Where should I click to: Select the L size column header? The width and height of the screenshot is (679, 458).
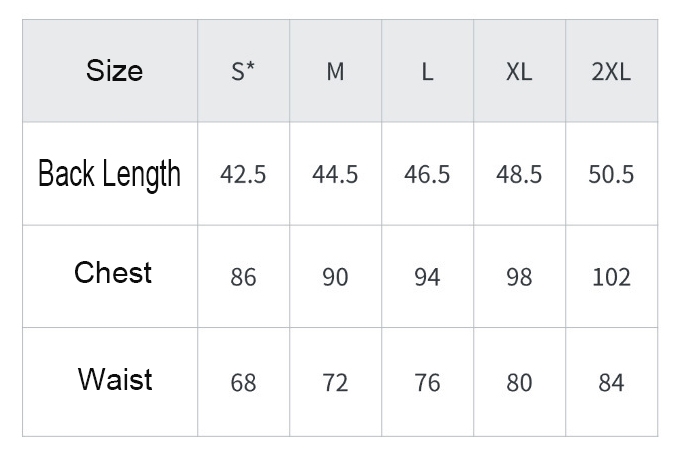click(x=427, y=71)
